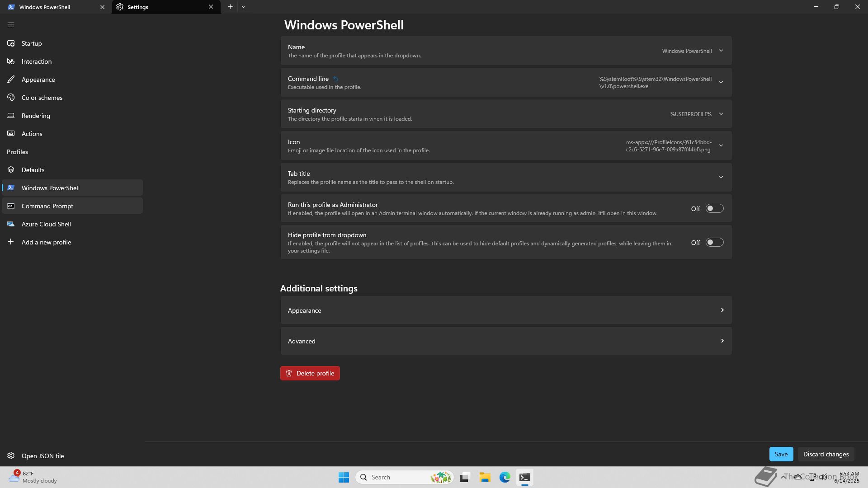868x488 pixels.
Task: Click the Actions keyboard icon in sidebar
Action: point(11,134)
